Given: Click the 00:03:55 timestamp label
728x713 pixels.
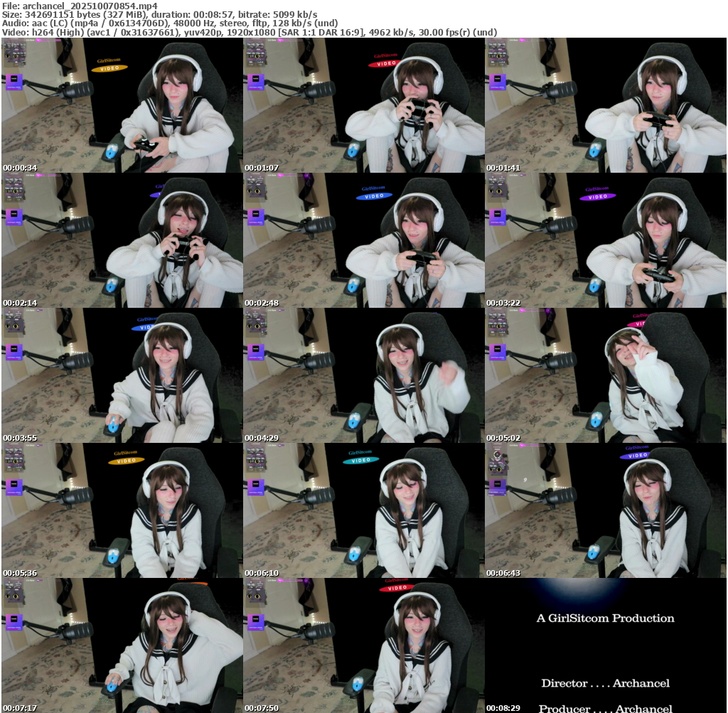Looking at the screenshot, I should click(20, 438).
